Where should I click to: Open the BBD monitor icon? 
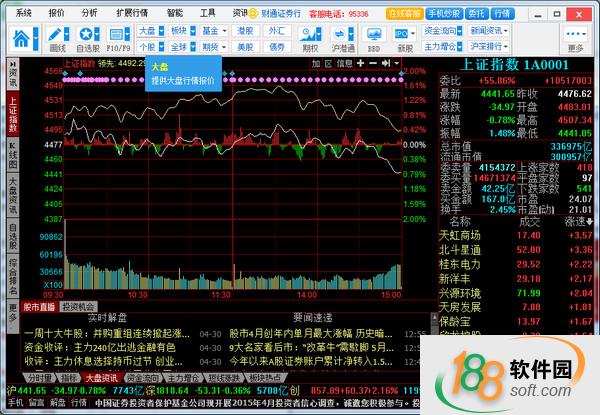373,34
